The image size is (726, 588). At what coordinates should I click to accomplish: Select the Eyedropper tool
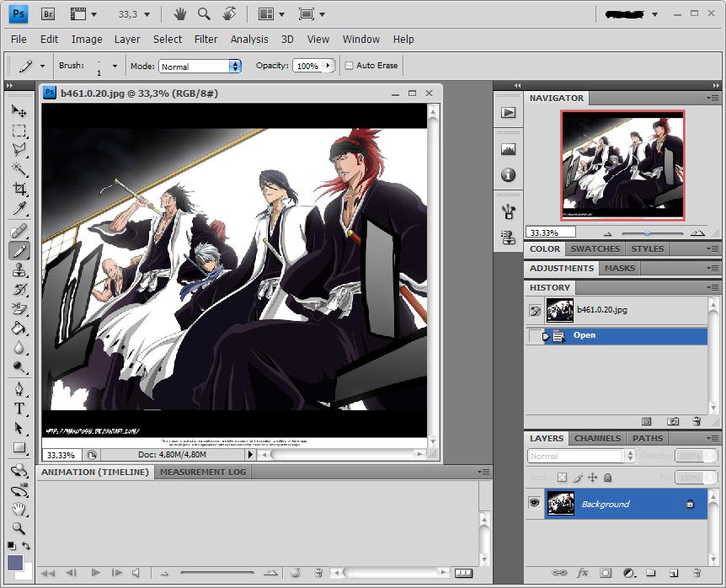pyautogui.click(x=19, y=209)
